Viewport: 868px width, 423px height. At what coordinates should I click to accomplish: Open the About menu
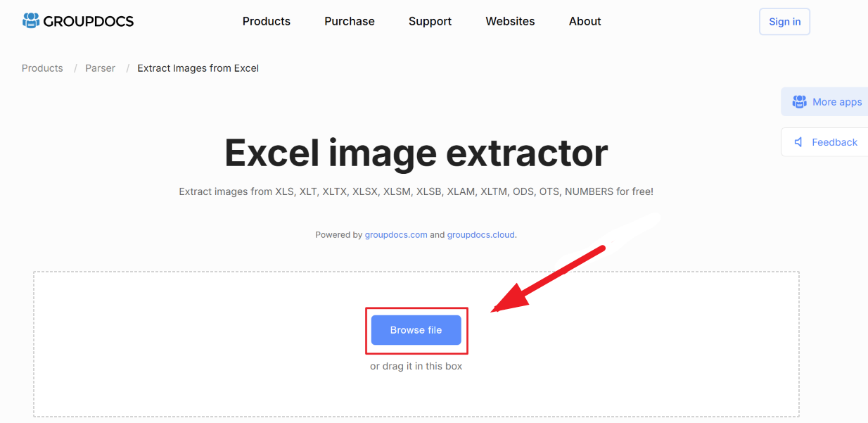585,21
